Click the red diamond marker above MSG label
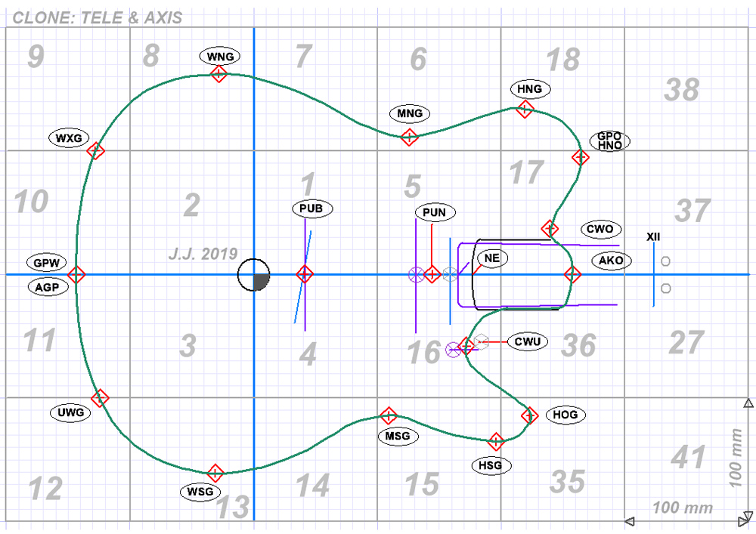 (x=388, y=415)
